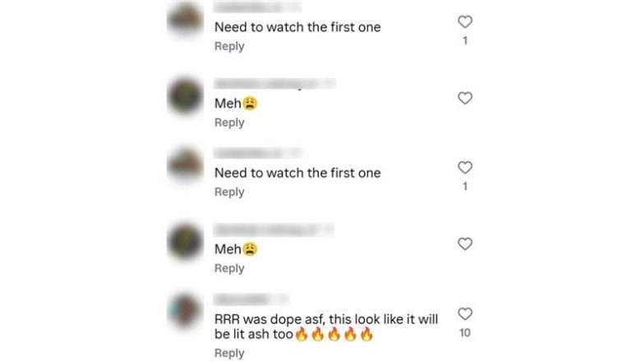Image resolution: width=644 pixels, height=362 pixels.
Task: Click blurred username above the "RRR was dope" comment
Action: pos(251,300)
